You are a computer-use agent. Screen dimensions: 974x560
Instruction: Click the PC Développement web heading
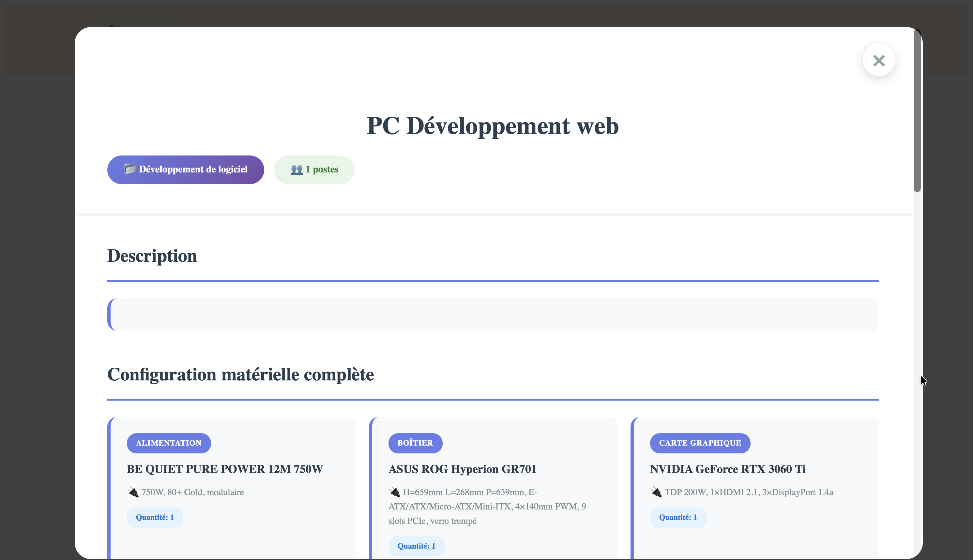493,126
